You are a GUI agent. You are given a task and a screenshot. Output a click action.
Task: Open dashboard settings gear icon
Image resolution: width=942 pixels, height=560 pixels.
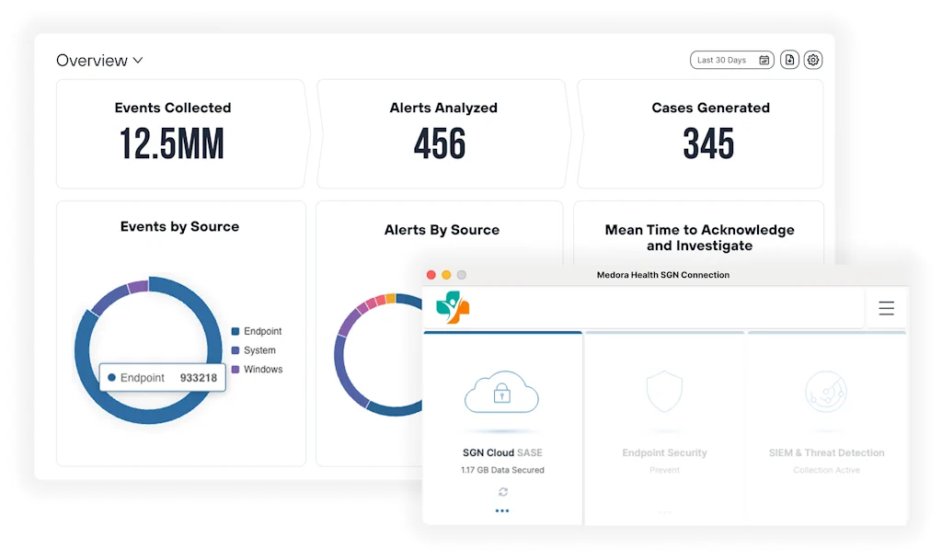point(812,60)
